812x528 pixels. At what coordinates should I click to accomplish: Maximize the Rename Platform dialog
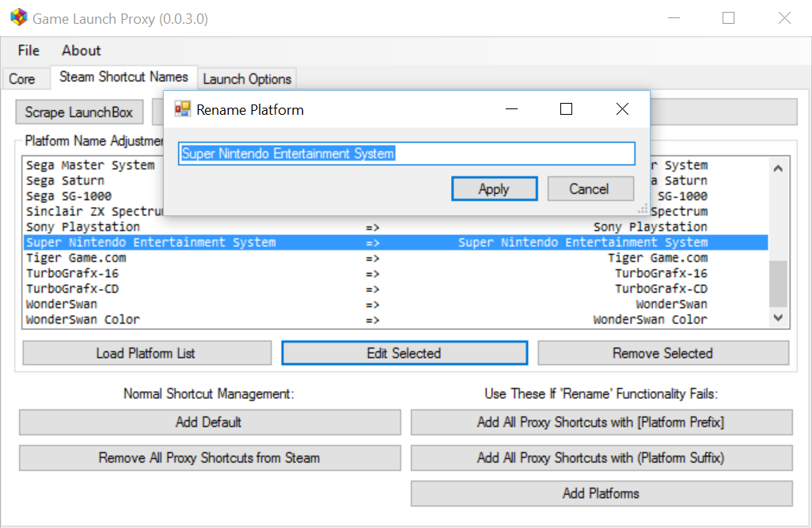566,108
